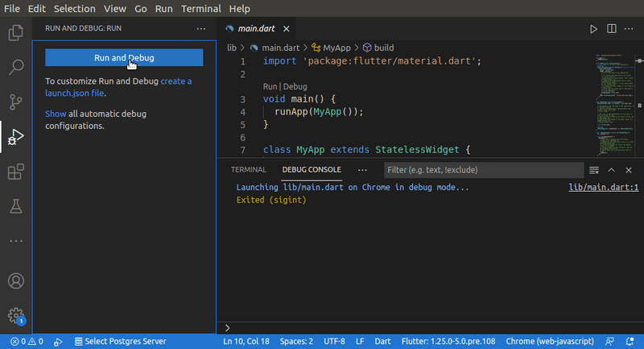Screen dimensions: 644x349
Task: Open the Explorer view in activity bar
Action: tap(15, 33)
